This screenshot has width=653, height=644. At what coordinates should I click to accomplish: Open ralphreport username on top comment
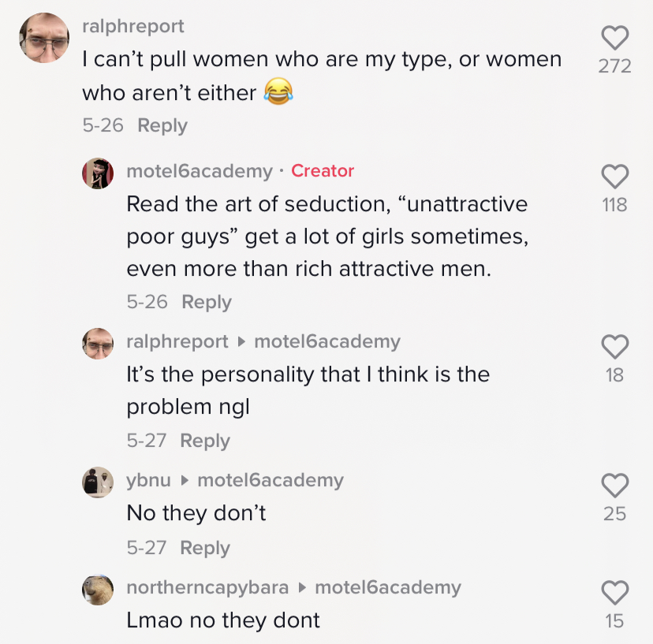pos(133,26)
